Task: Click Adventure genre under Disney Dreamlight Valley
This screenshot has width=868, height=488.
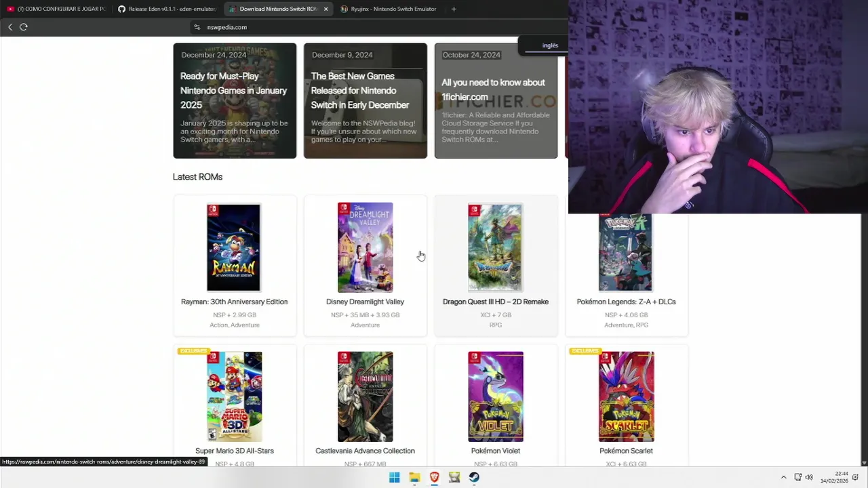Action: (365, 325)
